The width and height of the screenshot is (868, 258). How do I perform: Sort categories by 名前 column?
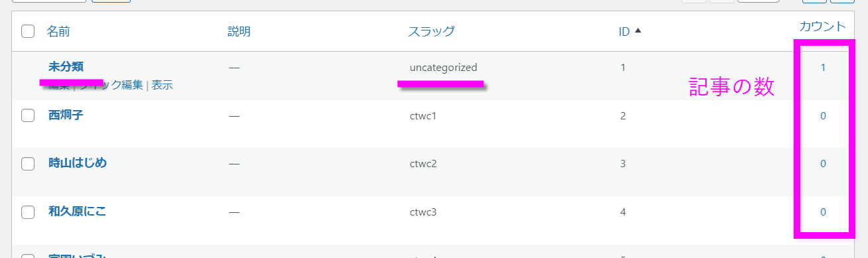point(58,31)
